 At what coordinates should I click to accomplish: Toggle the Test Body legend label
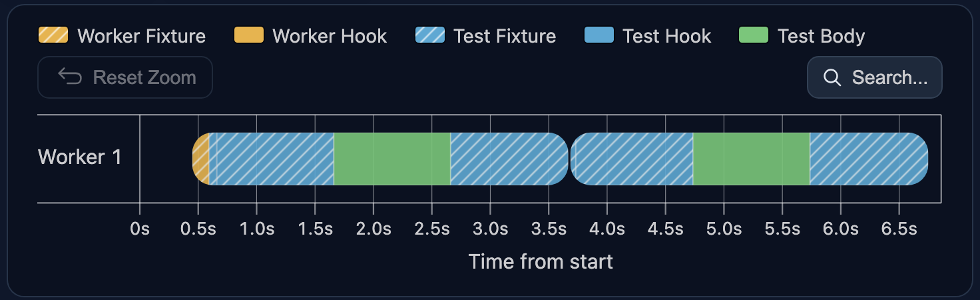pos(822,35)
